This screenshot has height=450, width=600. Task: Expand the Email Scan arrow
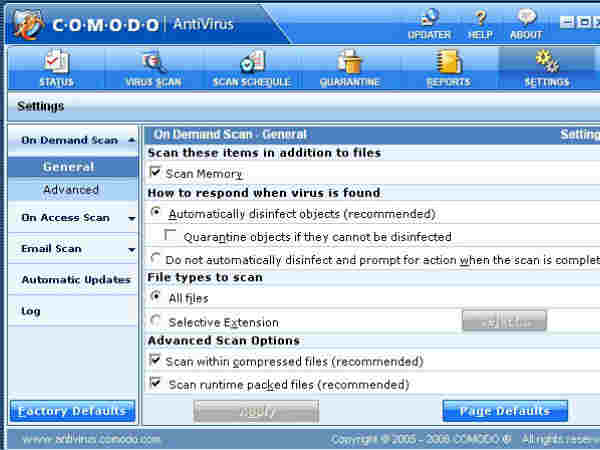(x=132, y=249)
